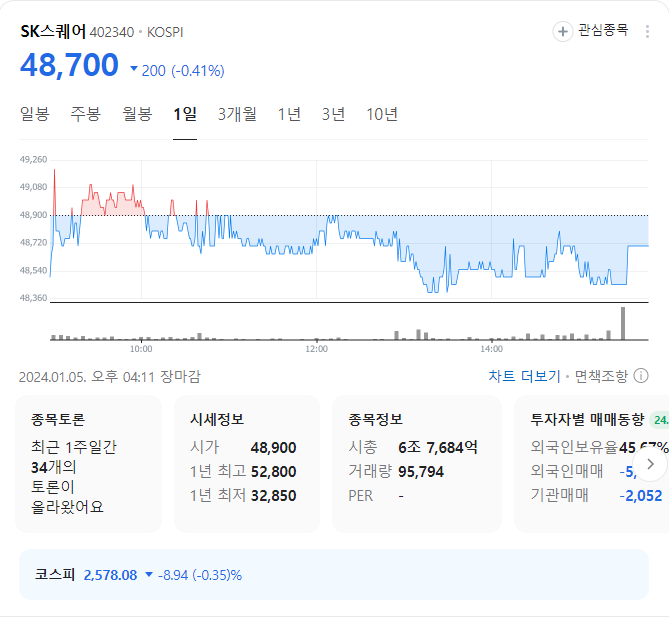
Task: Click the 코스피 value 2,578.08
Action: tap(111, 575)
